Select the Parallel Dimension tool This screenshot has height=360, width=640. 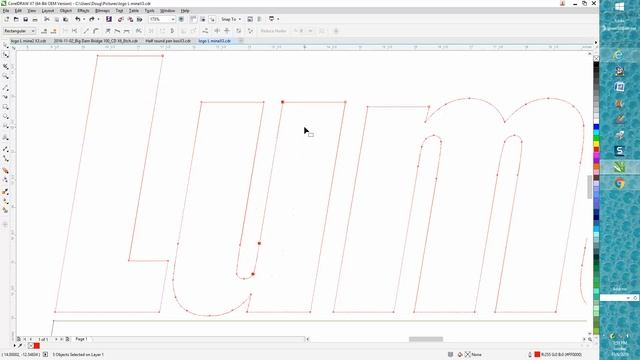click(x=6, y=149)
